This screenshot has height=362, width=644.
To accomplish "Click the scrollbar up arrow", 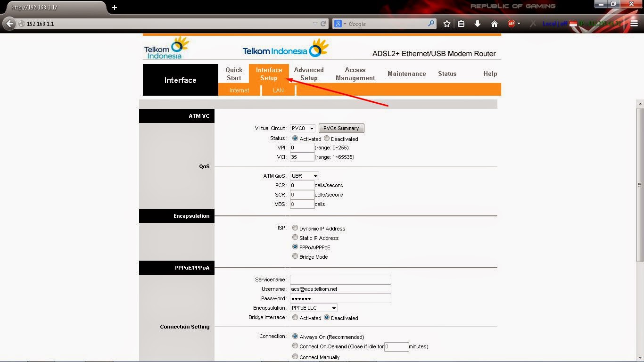I will [640, 104].
